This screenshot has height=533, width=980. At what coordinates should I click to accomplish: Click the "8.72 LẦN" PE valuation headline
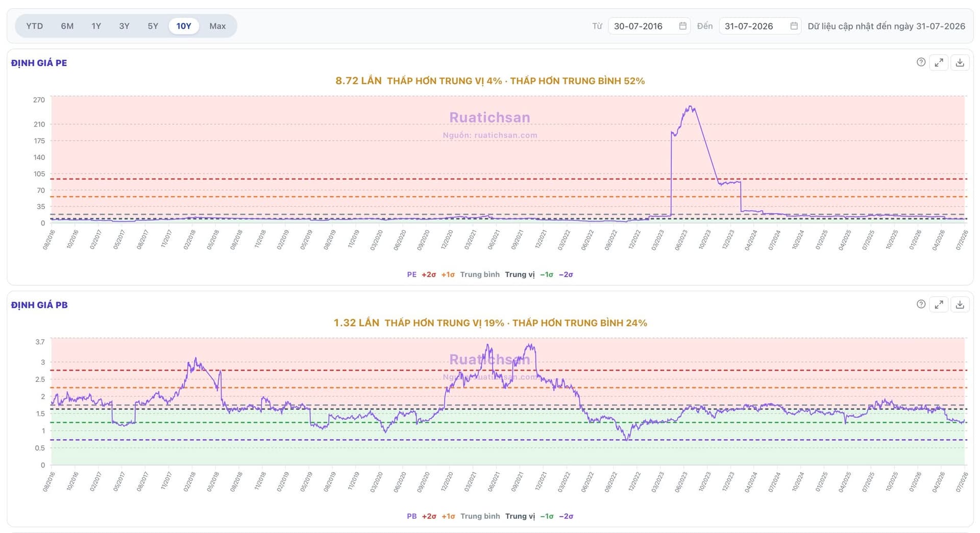(x=358, y=81)
